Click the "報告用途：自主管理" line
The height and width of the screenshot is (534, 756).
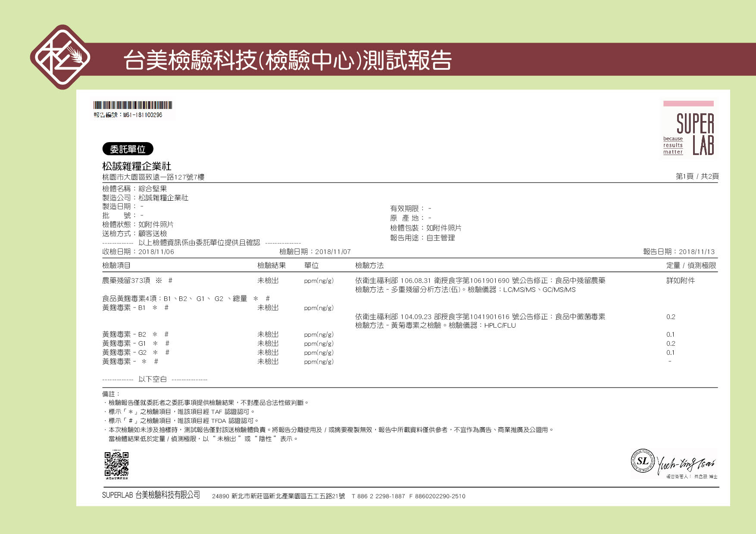422,238
